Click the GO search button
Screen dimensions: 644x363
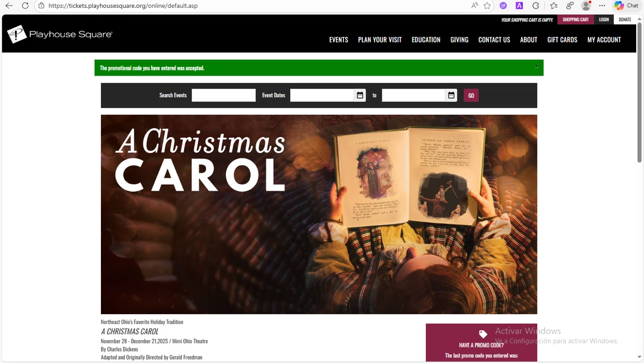point(471,95)
